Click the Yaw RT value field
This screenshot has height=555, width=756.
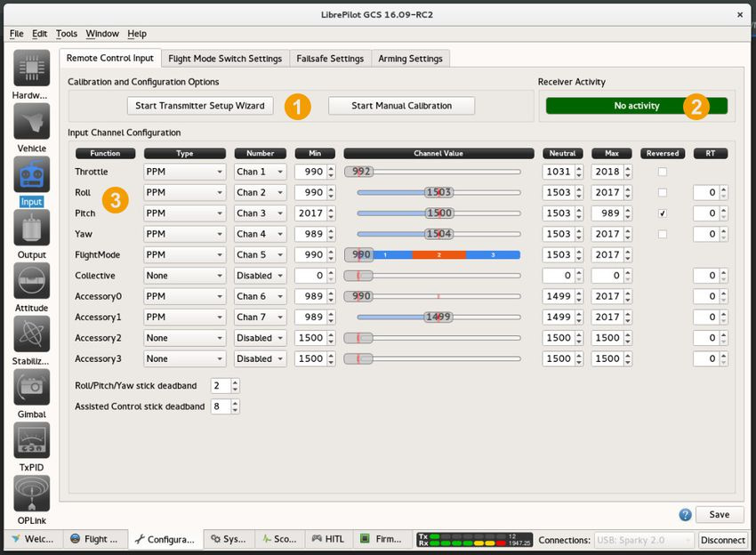pos(711,234)
